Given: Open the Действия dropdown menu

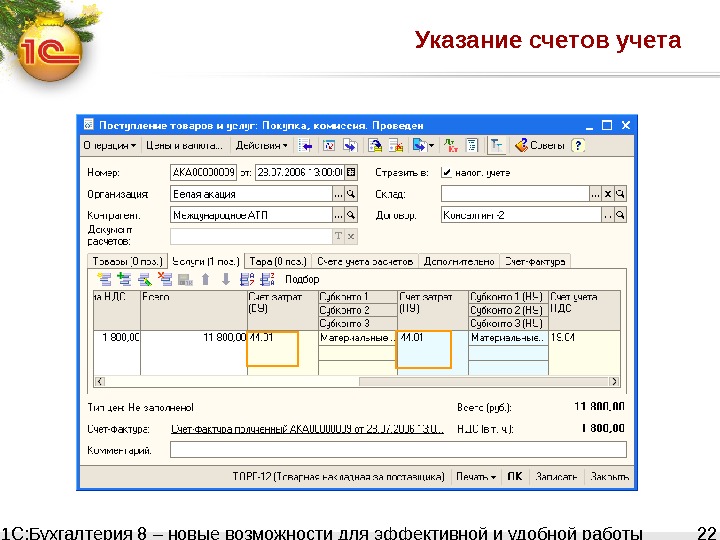Looking at the screenshot, I should click(261, 146).
